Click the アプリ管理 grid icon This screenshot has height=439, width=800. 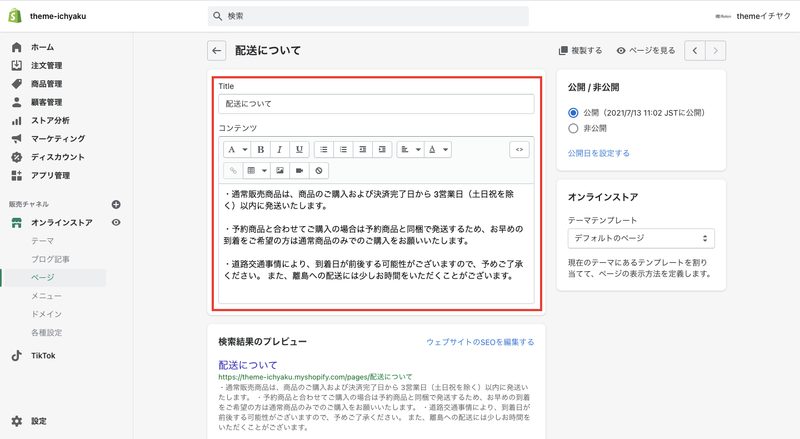point(17,175)
